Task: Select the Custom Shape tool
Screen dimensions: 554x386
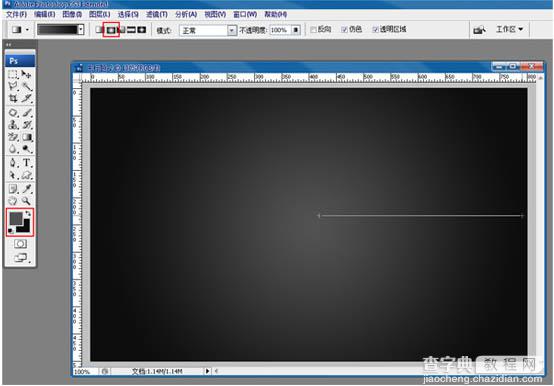Action: 26,175
